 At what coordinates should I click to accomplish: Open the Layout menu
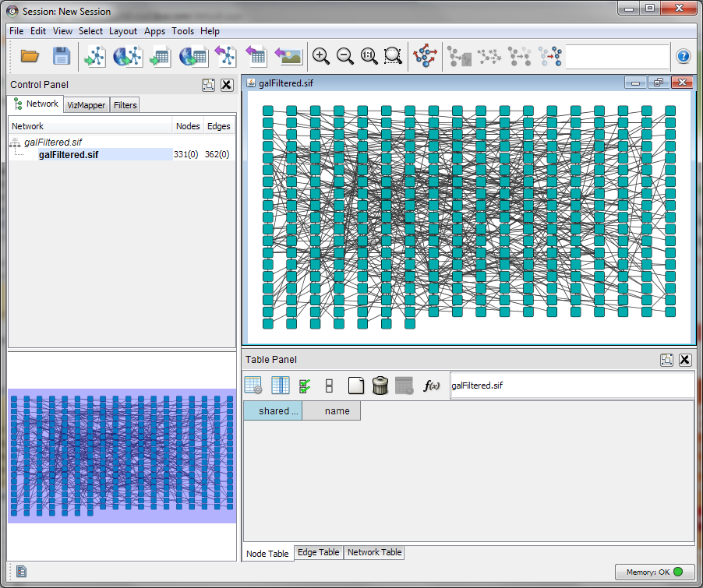tap(123, 31)
